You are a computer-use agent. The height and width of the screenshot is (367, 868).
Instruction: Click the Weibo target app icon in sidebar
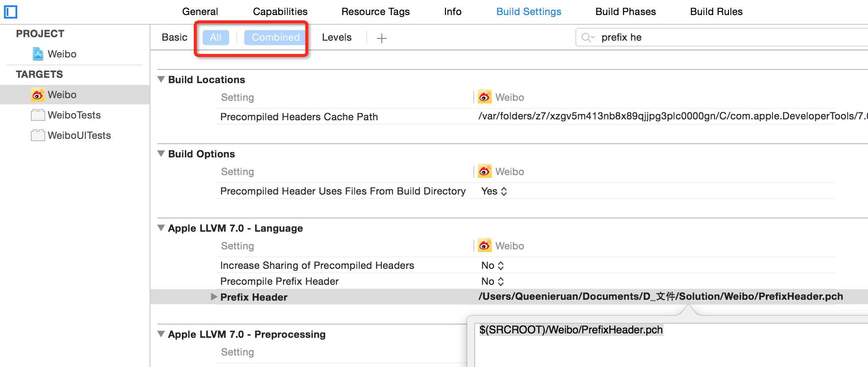(x=38, y=95)
